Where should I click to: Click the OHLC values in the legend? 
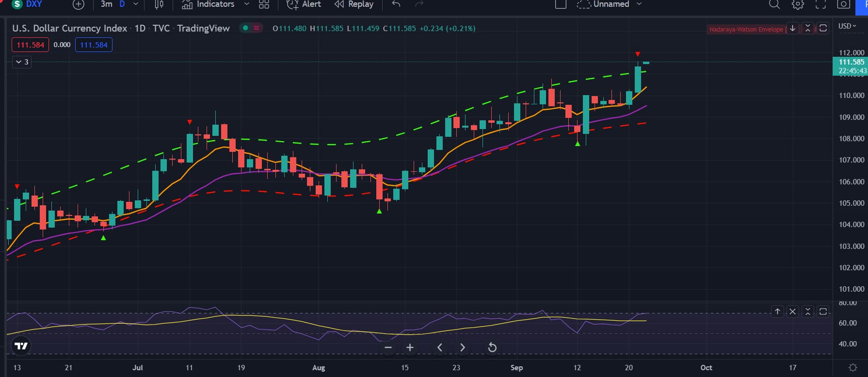coord(374,28)
